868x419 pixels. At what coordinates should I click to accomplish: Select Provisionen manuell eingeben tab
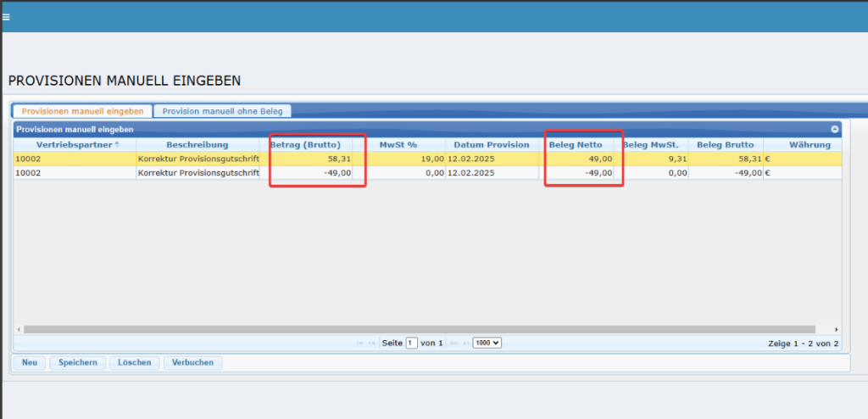82,111
